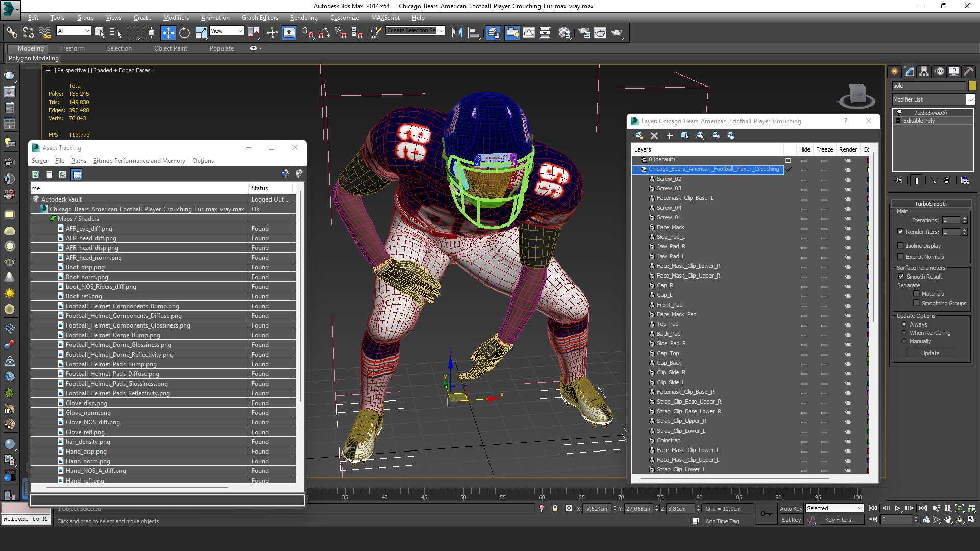Click the 0 (default) layer color swatch
The image size is (980, 551).
click(868, 160)
